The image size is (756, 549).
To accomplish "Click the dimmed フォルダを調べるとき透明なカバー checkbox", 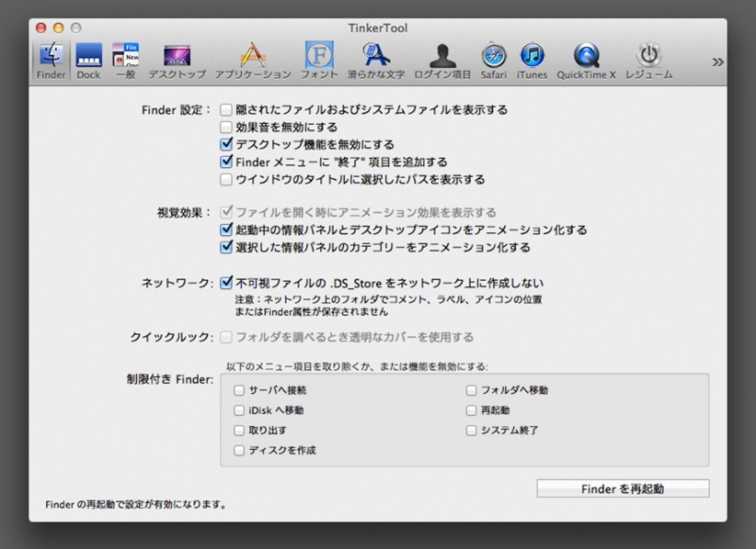I will point(226,337).
